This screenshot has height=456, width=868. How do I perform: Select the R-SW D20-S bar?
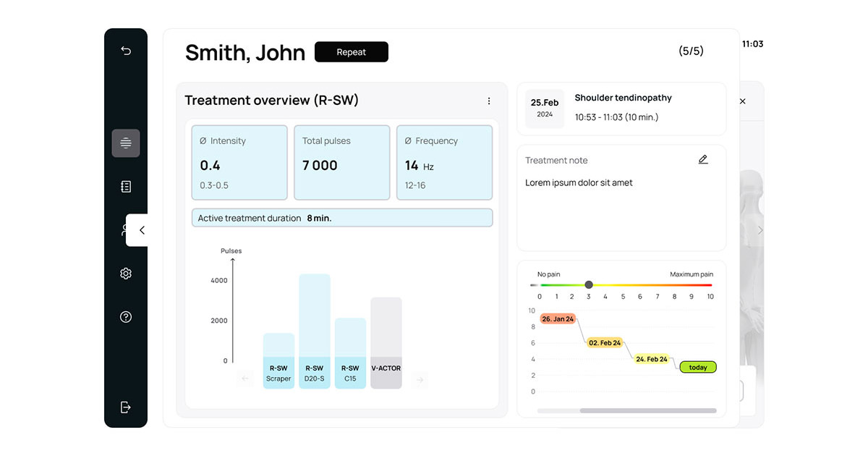click(x=315, y=332)
